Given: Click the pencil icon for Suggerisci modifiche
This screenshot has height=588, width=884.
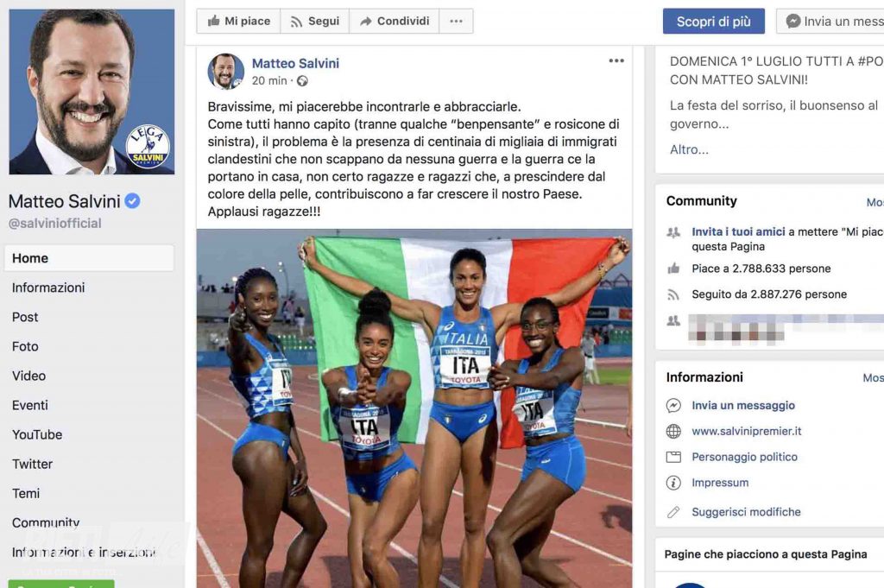Looking at the screenshot, I should click(x=673, y=512).
